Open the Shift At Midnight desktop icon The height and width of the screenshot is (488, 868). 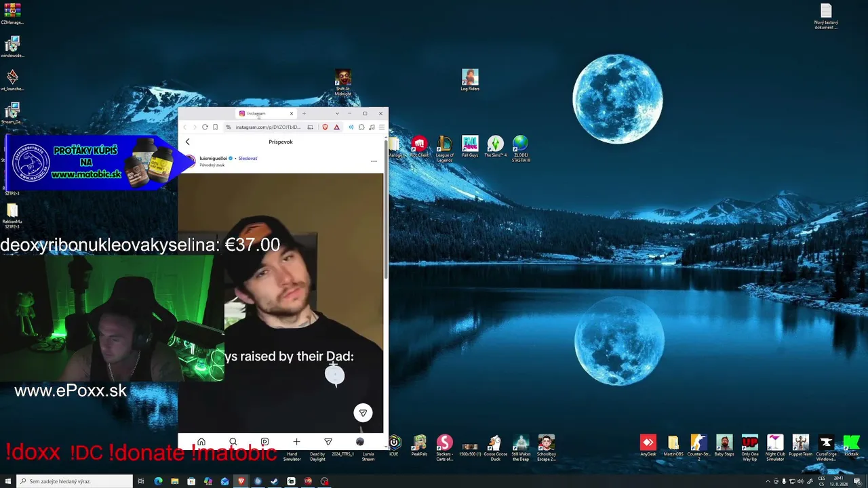pos(343,83)
